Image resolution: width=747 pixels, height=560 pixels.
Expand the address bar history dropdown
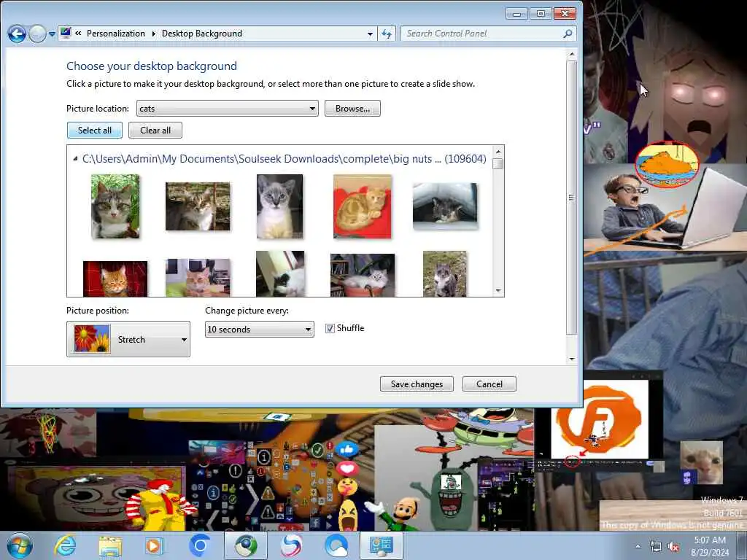(370, 34)
